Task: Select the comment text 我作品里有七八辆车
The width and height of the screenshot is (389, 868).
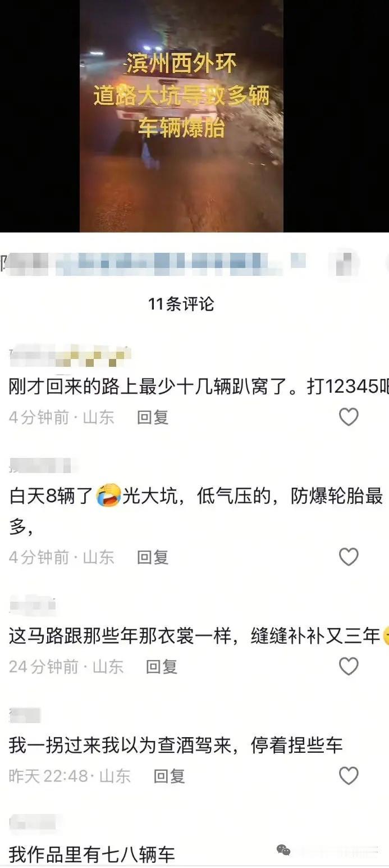Action: [92, 855]
